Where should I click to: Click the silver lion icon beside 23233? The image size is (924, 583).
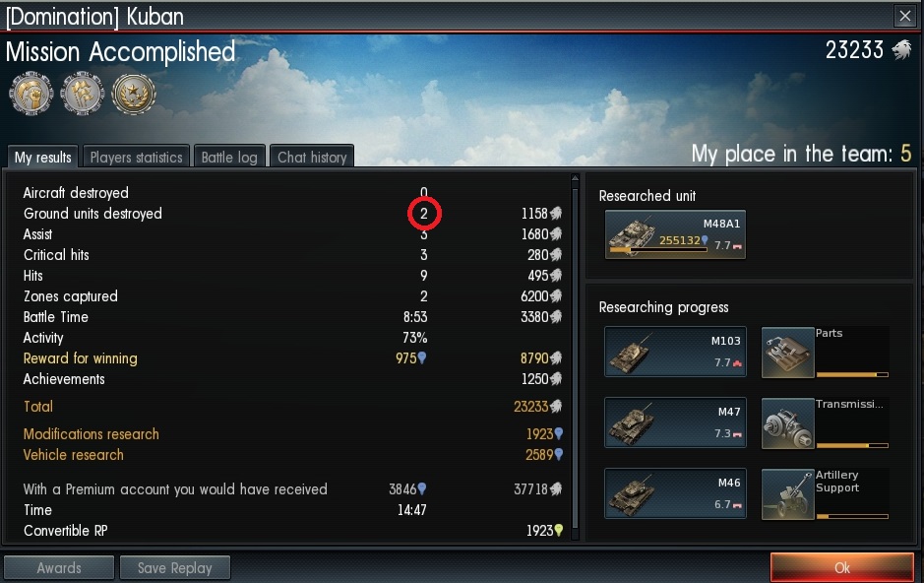(x=901, y=50)
